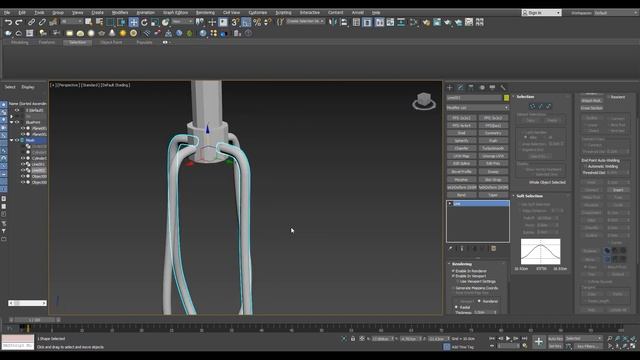Click the Select by Name toolbar icon
Viewport: 640px width, 360px height.
point(99,22)
